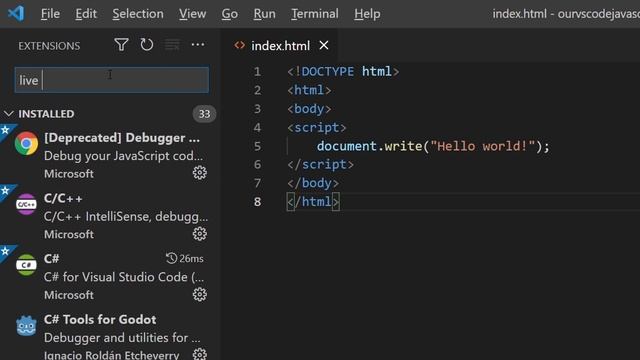This screenshot has height=360, width=640.
Task: Click line number 8 in gutter
Action: pyautogui.click(x=257, y=202)
